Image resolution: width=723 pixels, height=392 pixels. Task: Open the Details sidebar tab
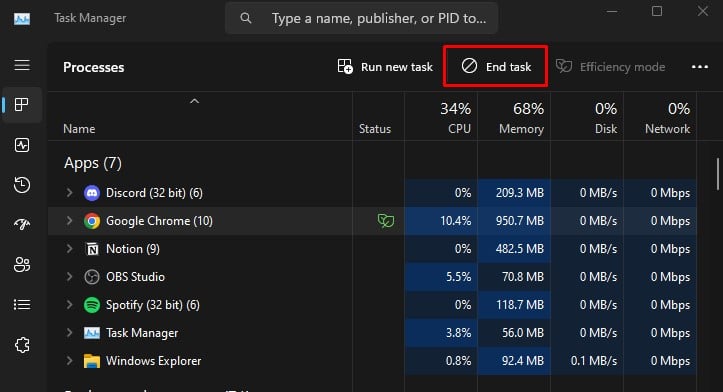click(x=22, y=305)
